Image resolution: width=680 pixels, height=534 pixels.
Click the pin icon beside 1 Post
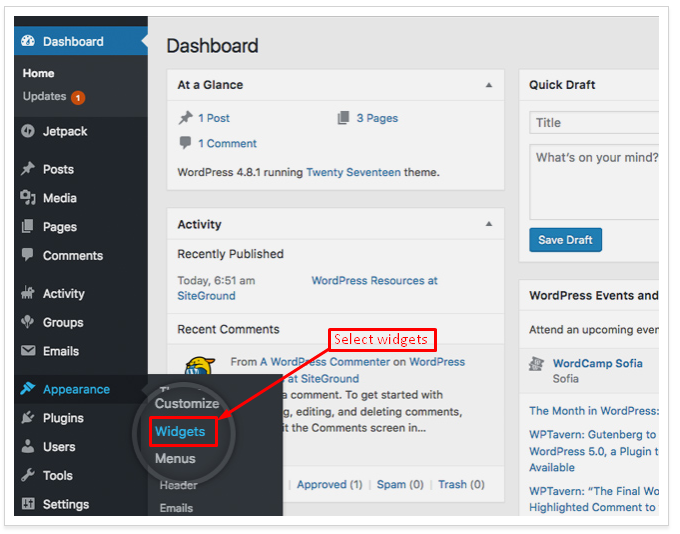[186, 118]
